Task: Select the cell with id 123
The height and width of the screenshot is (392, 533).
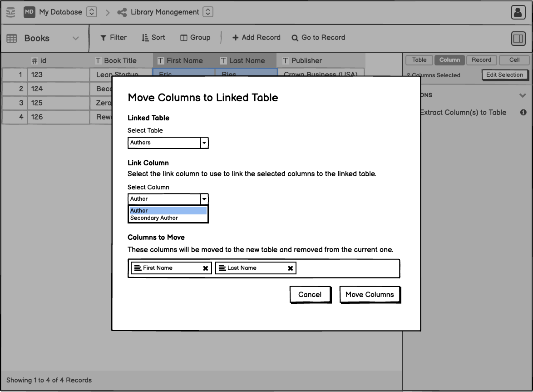Action: pos(59,75)
